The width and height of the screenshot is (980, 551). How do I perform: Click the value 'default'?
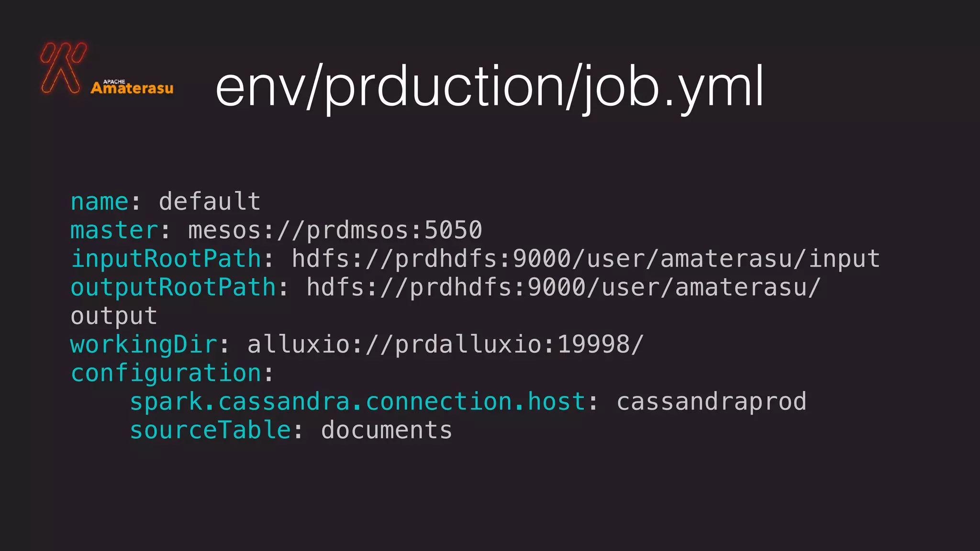(210, 201)
